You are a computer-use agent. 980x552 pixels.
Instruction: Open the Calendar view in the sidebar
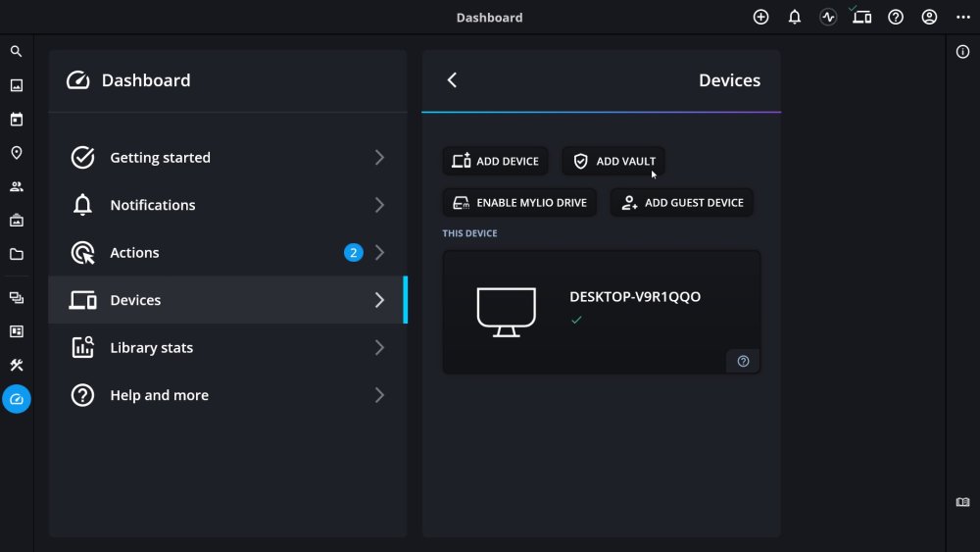(x=16, y=120)
